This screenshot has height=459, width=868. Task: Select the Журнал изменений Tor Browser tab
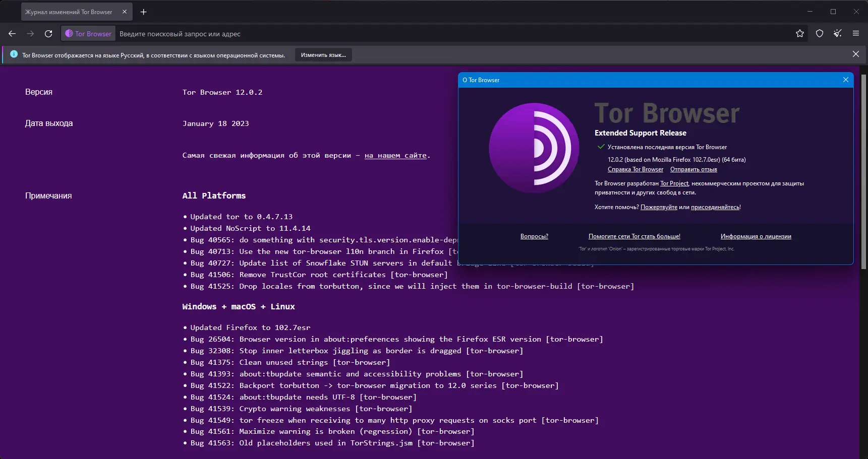pyautogui.click(x=69, y=12)
